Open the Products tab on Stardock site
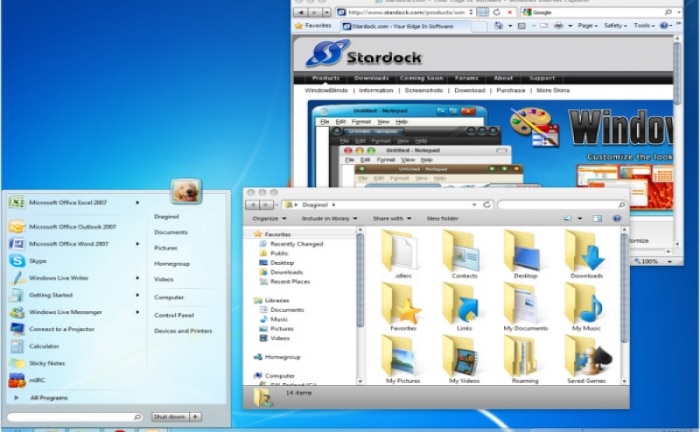The height and width of the screenshot is (432, 700). coord(326,78)
